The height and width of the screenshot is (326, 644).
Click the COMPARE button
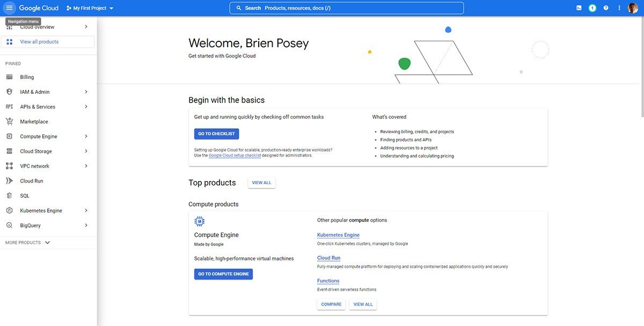point(331,305)
